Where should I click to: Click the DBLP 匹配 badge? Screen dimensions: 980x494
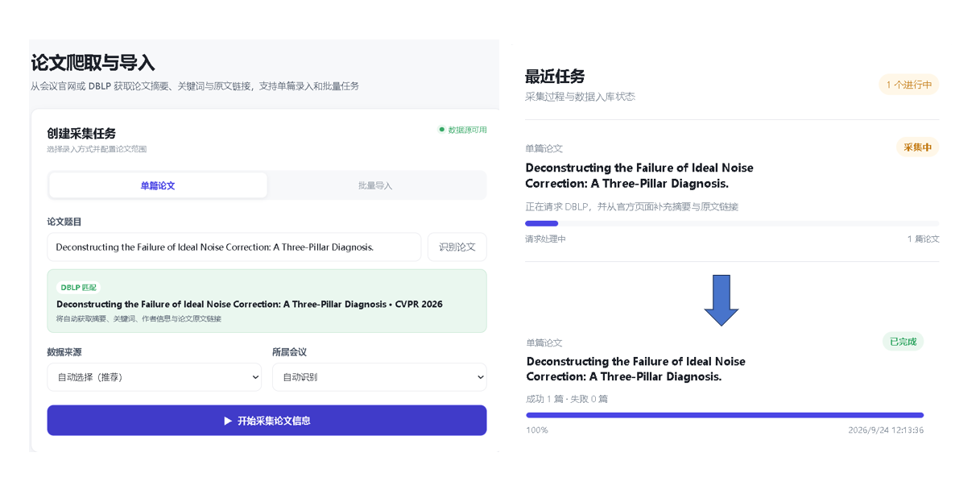(78, 287)
